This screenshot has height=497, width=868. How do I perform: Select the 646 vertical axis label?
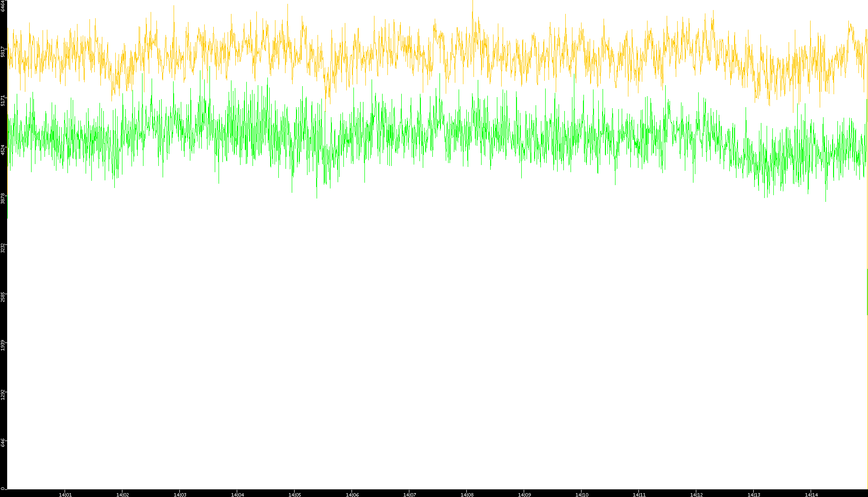(3, 443)
